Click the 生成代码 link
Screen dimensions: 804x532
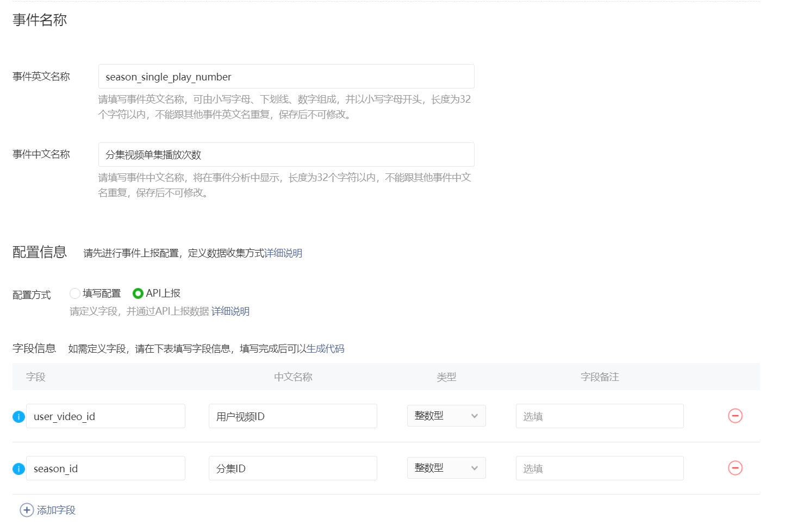click(x=326, y=349)
